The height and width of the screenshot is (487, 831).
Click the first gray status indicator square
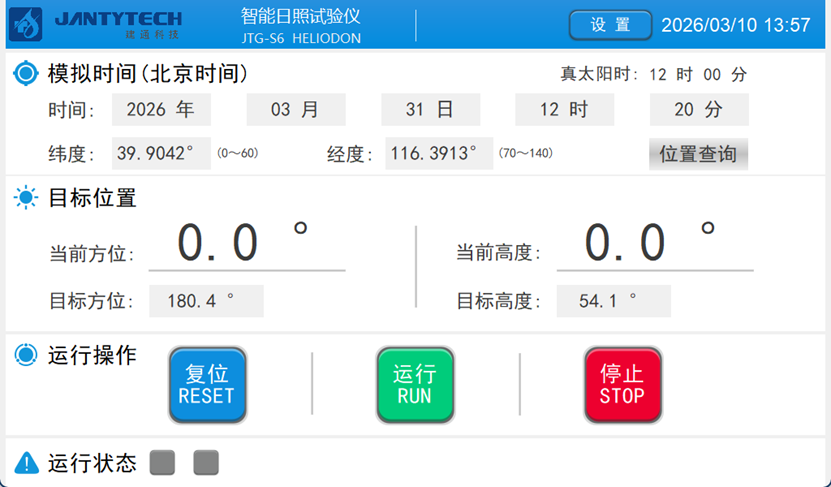(162, 463)
